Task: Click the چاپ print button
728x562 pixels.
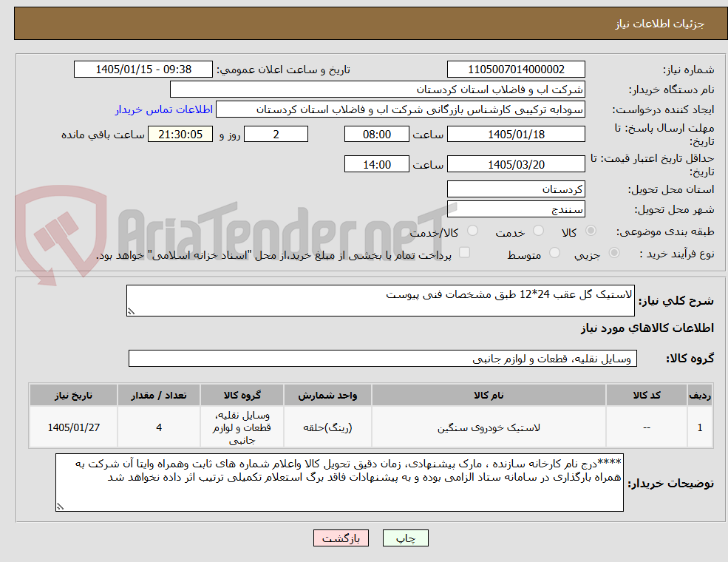Action: (405, 538)
